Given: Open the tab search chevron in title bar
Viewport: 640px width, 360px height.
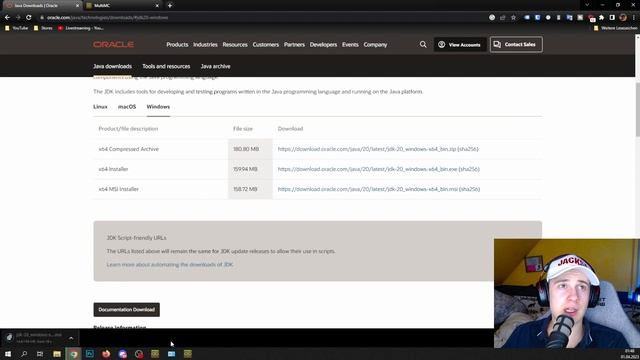Looking at the screenshot, I should 587,5.
